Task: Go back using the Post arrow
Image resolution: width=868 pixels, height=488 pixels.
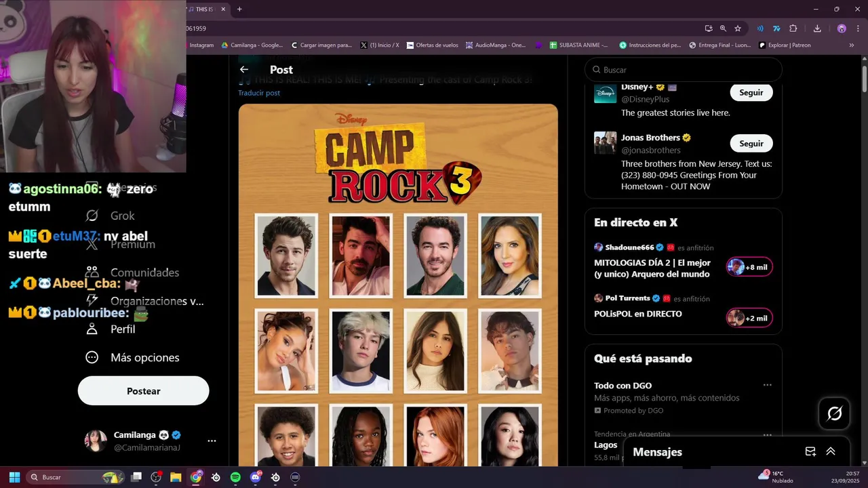Action: click(x=244, y=70)
